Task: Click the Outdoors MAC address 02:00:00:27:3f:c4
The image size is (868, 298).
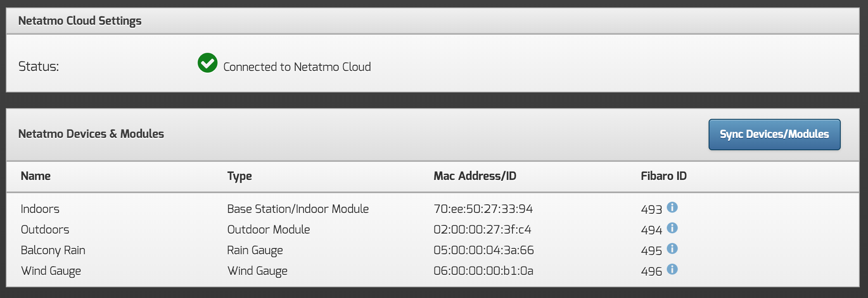Action: [482, 229]
